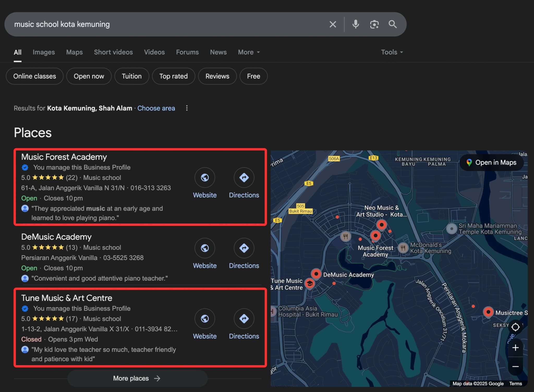Screen dimensions: 534x392
Task: Click Choose area link
Action: (x=156, y=108)
